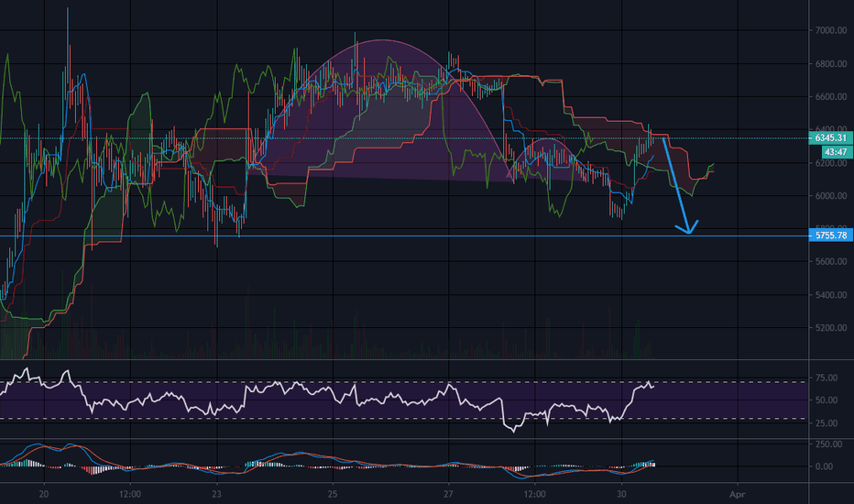Click the 7000.00 price axis label
Screen dimensions: 854x504
830,30
